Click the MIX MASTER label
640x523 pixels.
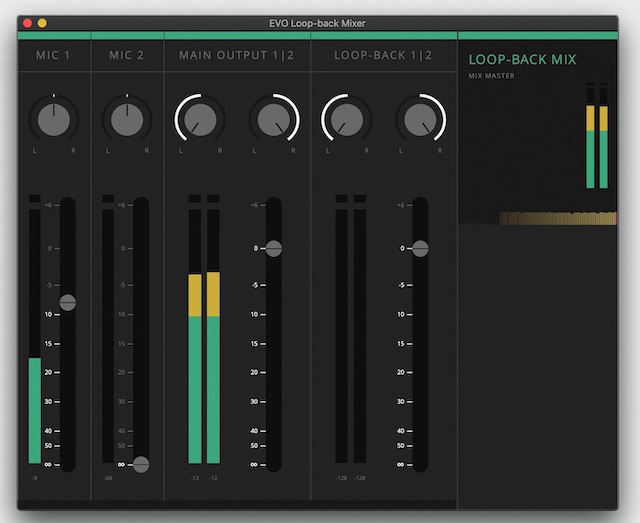pyautogui.click(x=492, y=76)
